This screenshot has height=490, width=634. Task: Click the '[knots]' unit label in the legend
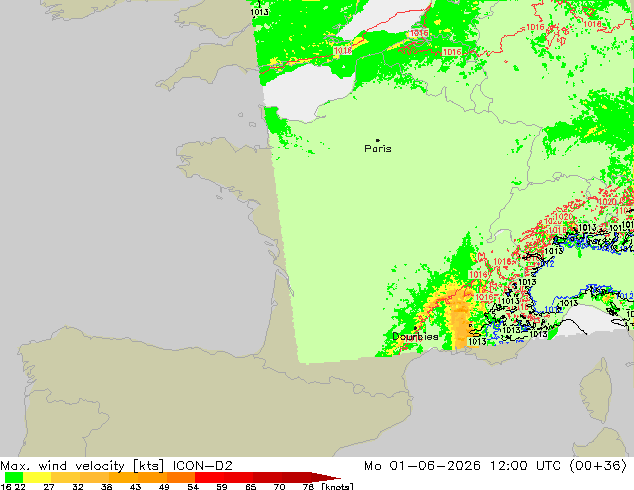click(x=338, y=486)
